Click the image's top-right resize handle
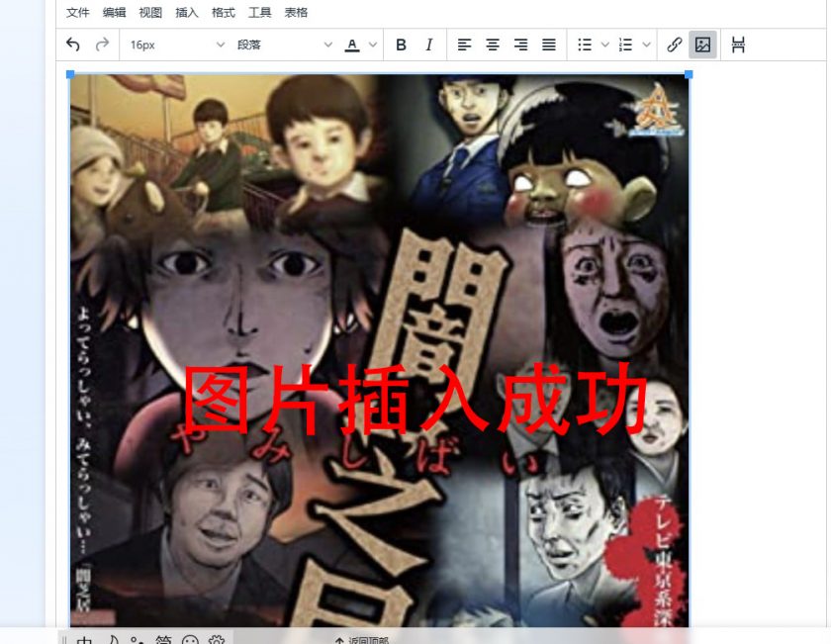831x644 pixels. [689, 75]
